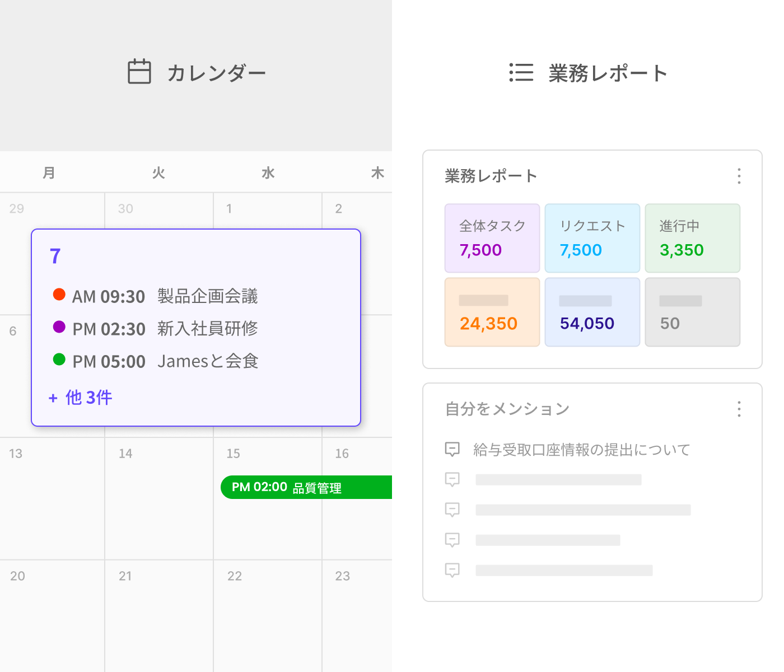Select the リクエスト 7,500 tile
Viewport: 784px width, 672px height.
pos(592,239)
